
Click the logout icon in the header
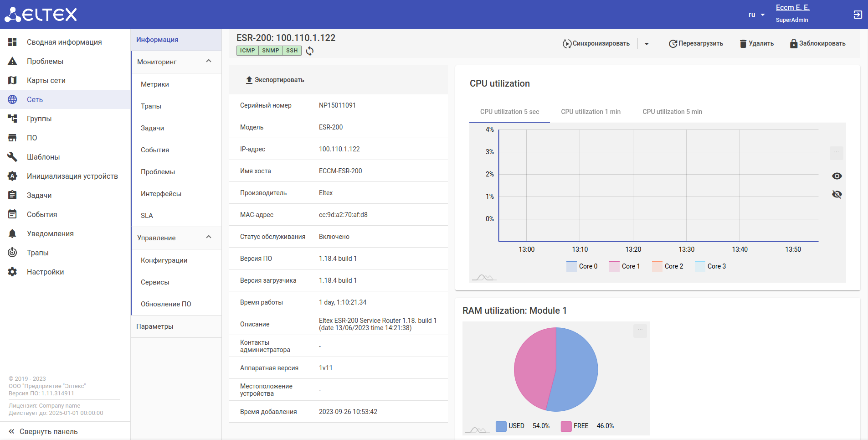(x=858, y=15)
